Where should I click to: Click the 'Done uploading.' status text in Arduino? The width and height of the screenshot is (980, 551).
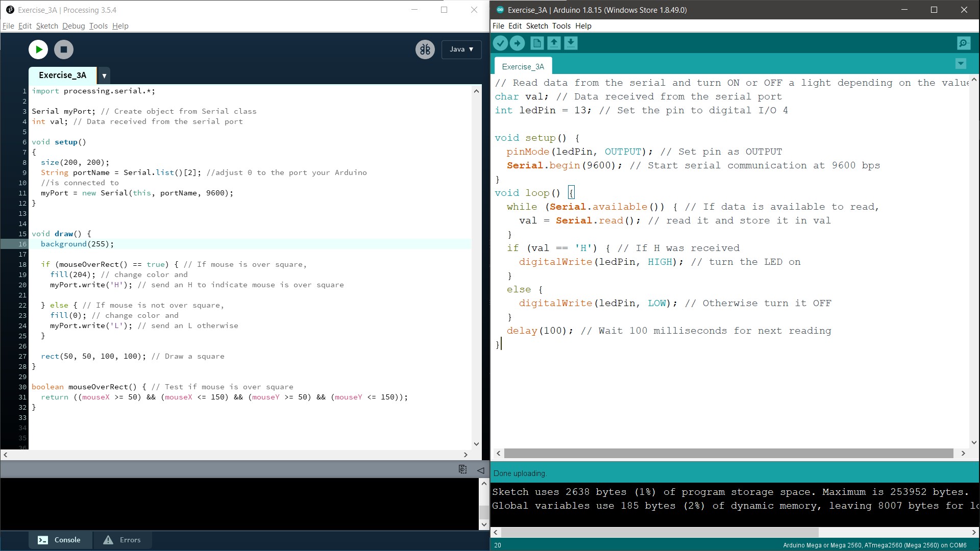(520, 473)
